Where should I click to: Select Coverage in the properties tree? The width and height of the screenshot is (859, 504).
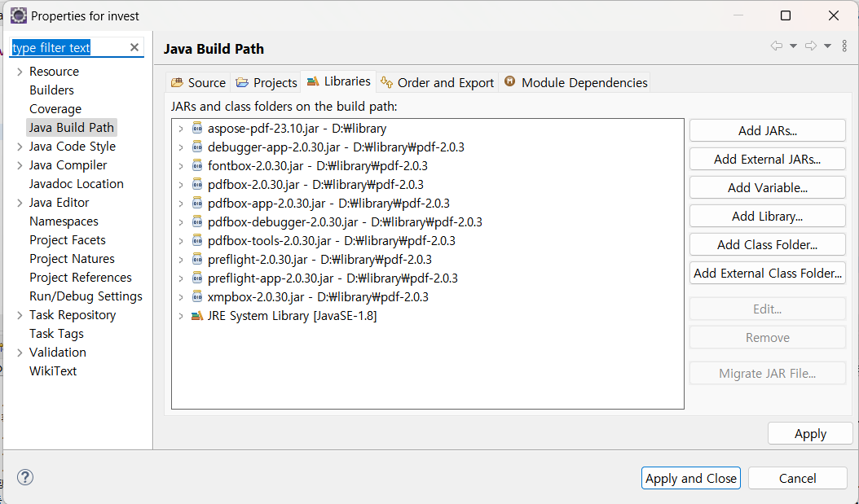(x=55, y=109)
